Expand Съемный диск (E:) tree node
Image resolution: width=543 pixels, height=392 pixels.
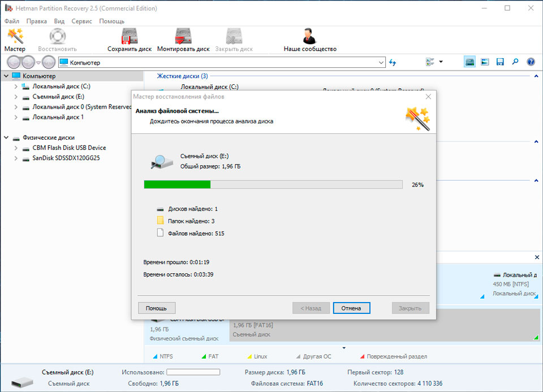(16, 97)
